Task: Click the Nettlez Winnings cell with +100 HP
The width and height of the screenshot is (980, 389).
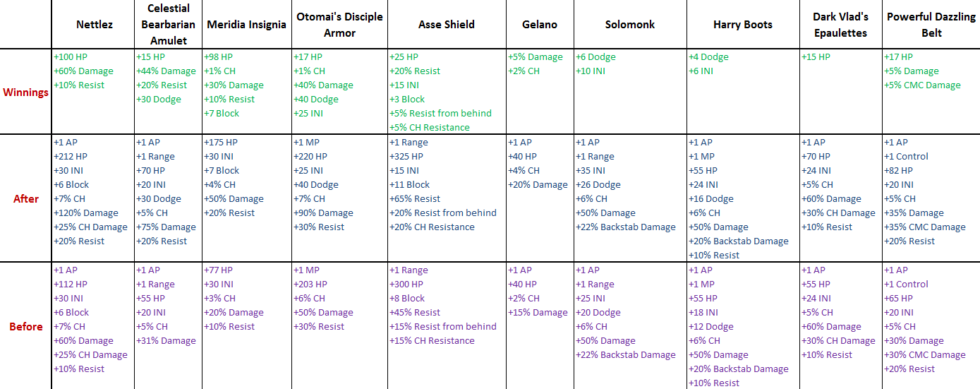Action: 93,92
